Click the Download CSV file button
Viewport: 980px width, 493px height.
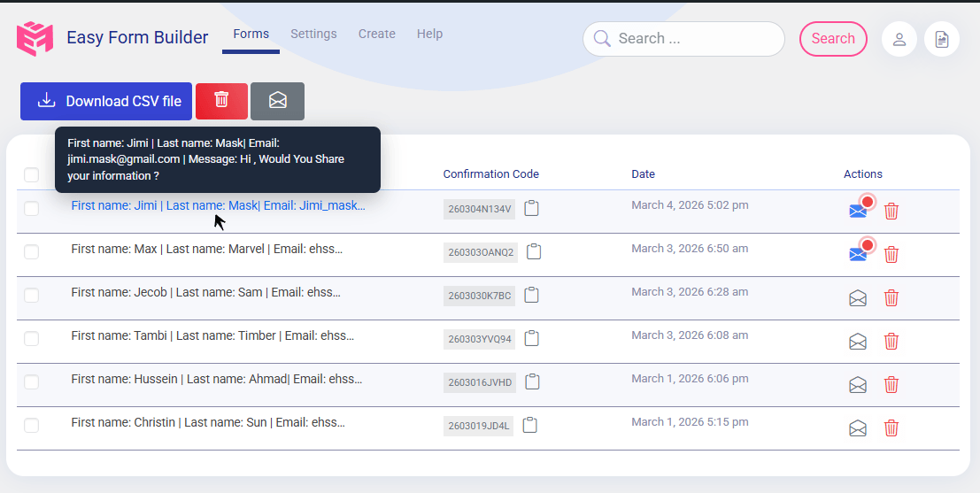pos(106,101)
